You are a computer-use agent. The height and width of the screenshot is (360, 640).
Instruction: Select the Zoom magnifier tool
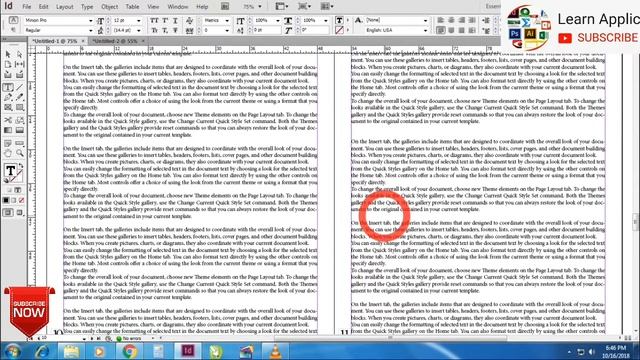point(19,153)
